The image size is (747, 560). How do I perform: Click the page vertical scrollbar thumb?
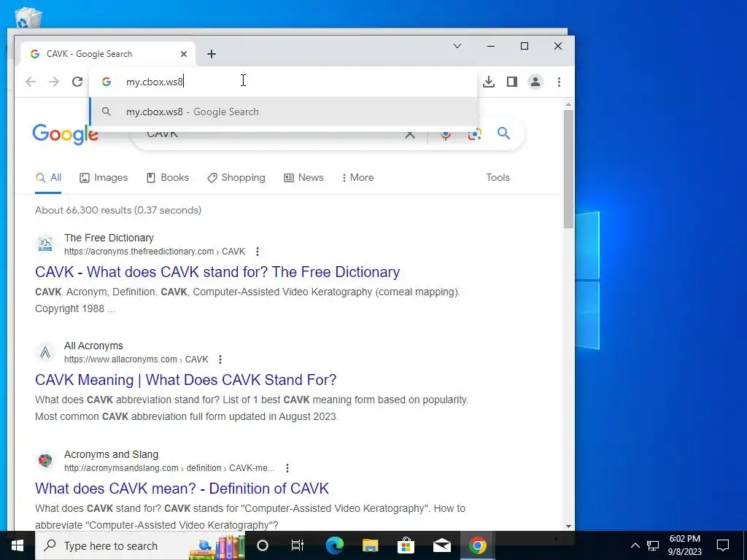(x=568, y=169)
